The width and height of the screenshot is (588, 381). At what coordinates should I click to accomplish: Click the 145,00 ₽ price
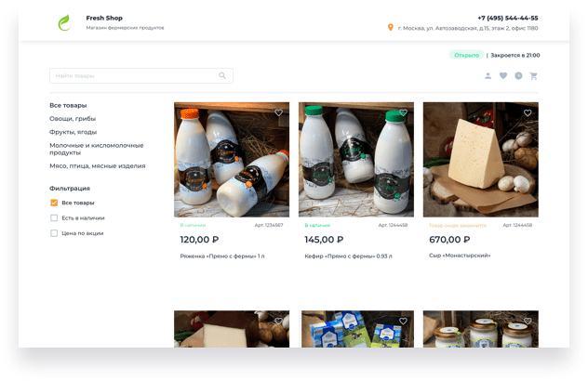pyautogui.click(x=324, y=240)
